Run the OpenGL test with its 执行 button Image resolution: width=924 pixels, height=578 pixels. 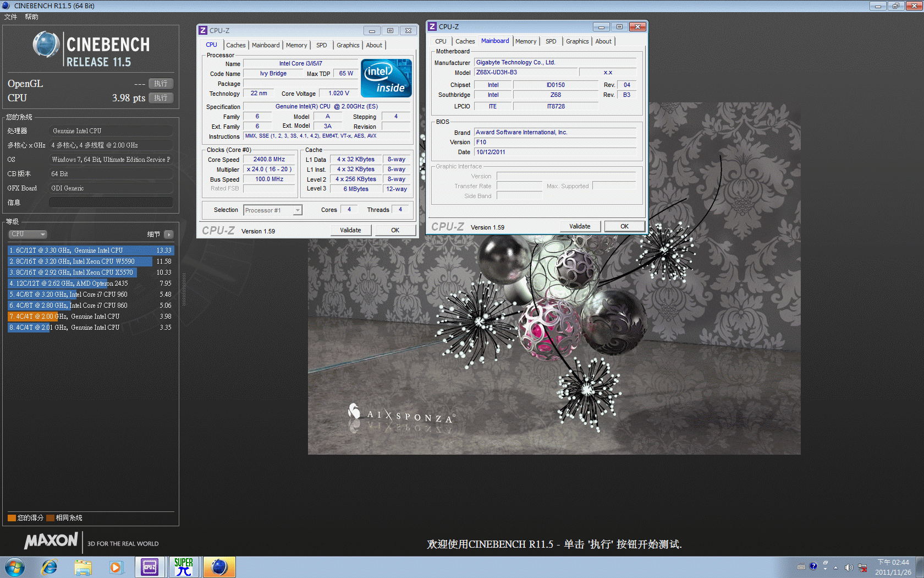pyautogui.click(x=161, y=84)
